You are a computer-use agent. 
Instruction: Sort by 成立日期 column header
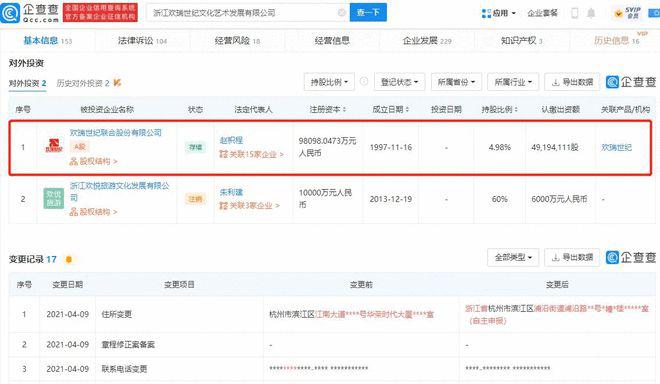click(x=391, y=109)
